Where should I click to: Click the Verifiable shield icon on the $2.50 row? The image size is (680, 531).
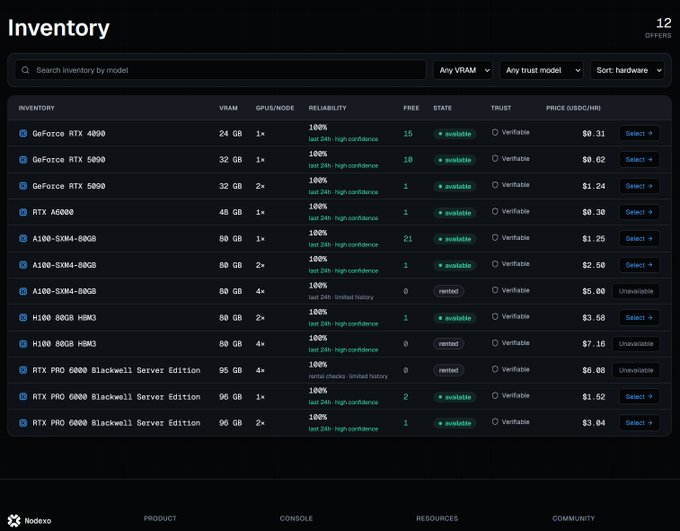click(x=495, y=264)
